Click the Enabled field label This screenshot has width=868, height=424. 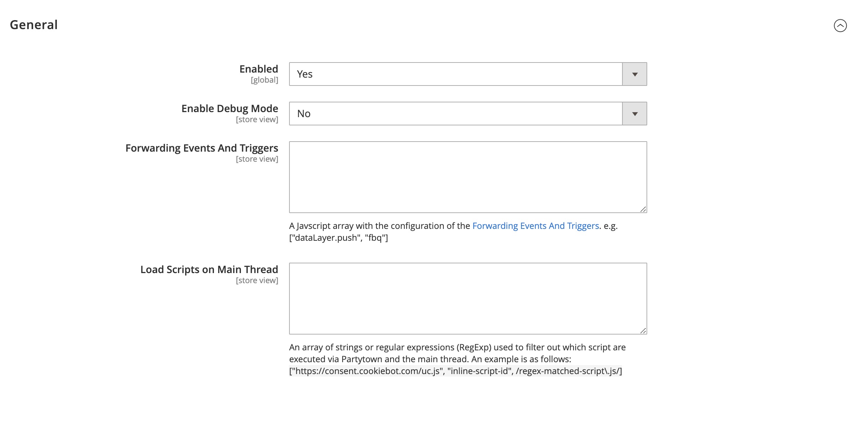259,69
